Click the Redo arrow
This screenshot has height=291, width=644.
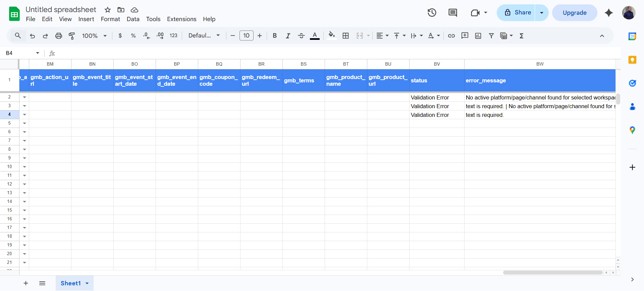tap(45, 36)
